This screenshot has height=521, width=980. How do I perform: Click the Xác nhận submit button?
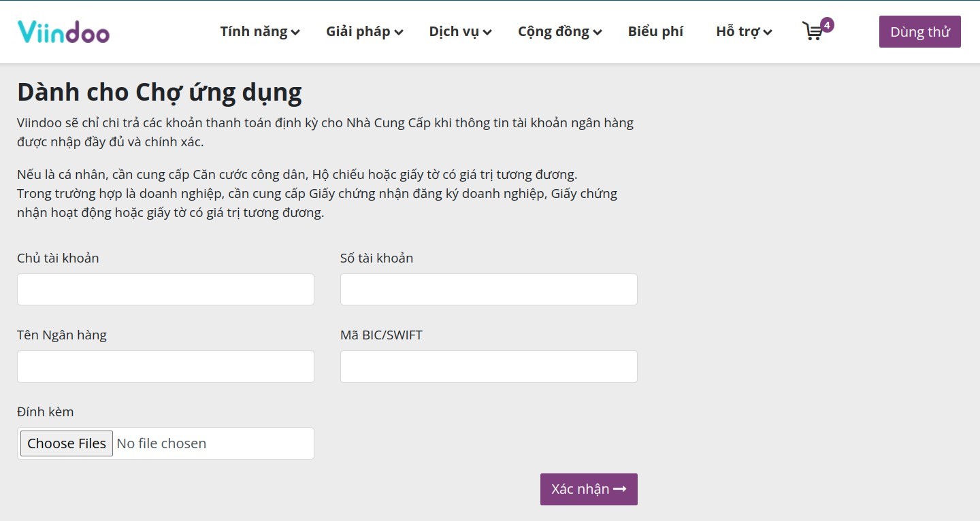[589, 489]
